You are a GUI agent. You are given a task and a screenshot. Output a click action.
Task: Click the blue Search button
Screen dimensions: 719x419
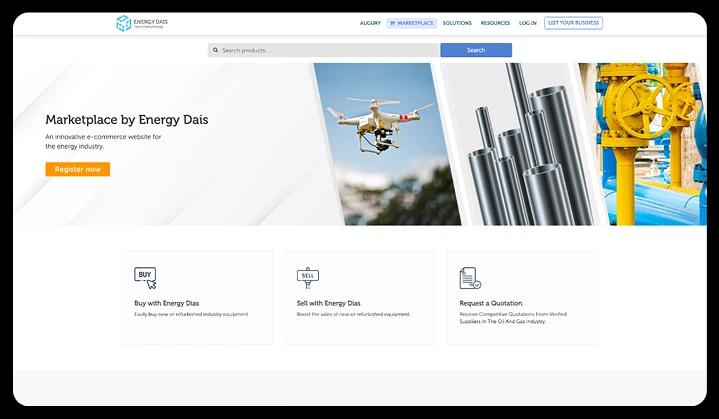click(476, 50)
